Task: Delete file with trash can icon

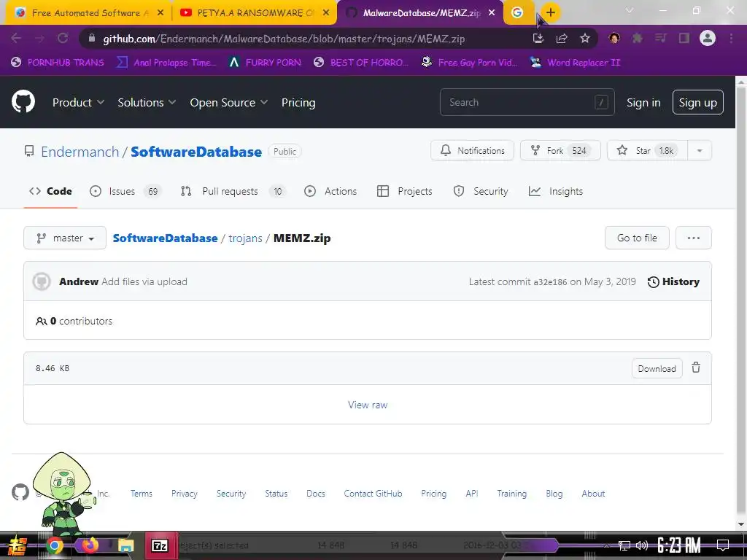Action: click(x=696, y=367)
